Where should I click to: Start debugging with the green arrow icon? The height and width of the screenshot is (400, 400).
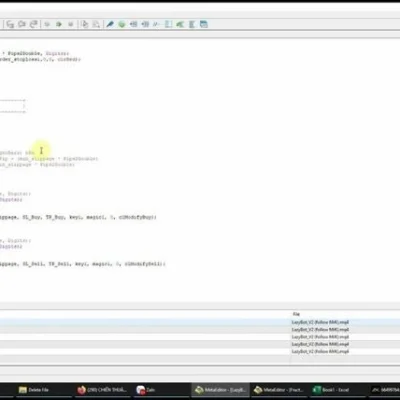coord(59,24)
